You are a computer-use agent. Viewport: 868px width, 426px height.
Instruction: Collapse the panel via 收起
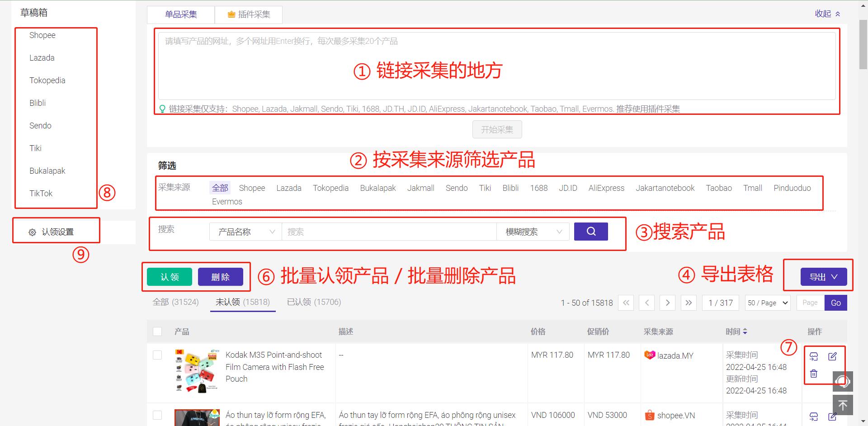[827, 14]
